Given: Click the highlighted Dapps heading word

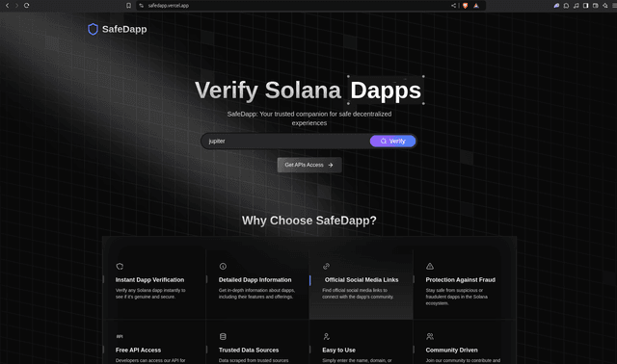Looking at the screenshot, I should (386, 91).
